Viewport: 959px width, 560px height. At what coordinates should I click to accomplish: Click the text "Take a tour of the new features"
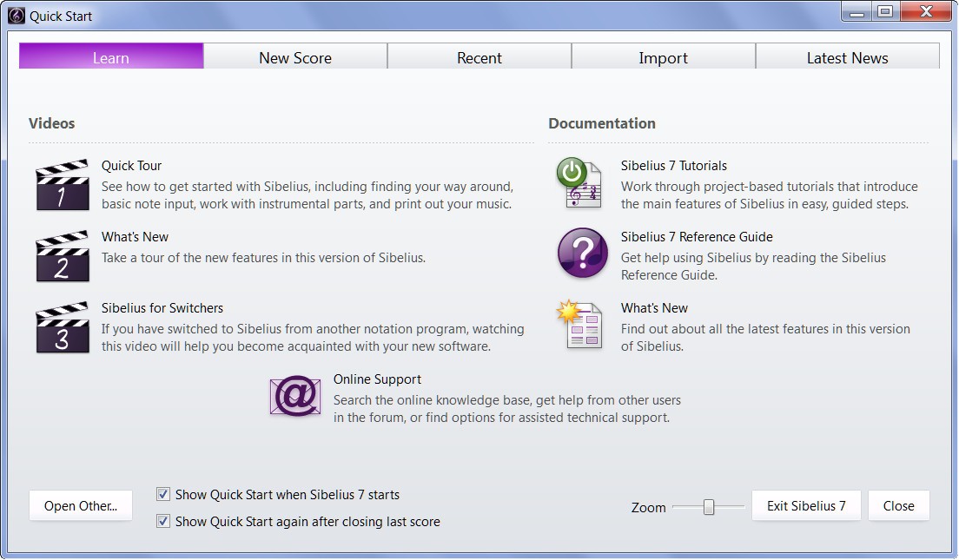point(263,257)
